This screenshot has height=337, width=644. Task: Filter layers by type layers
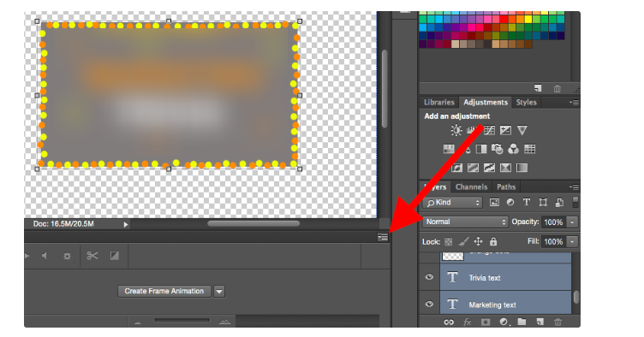[x=527, y=202]
